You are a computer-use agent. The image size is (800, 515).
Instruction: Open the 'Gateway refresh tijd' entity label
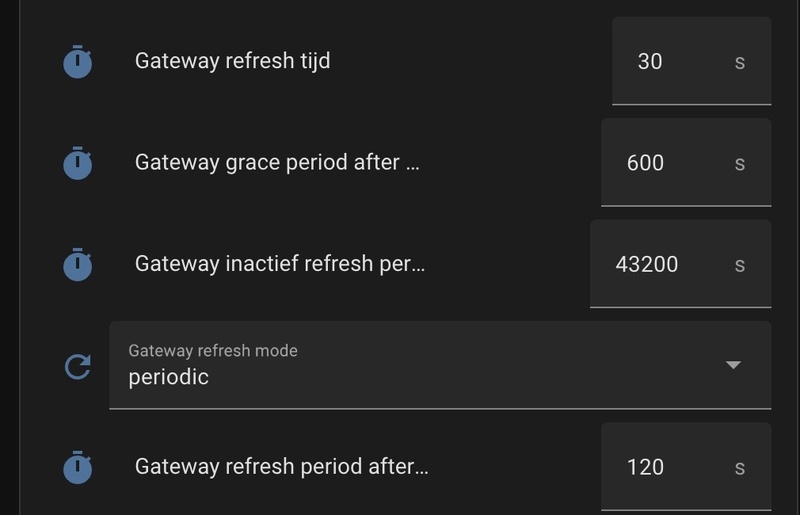point(232,61)
